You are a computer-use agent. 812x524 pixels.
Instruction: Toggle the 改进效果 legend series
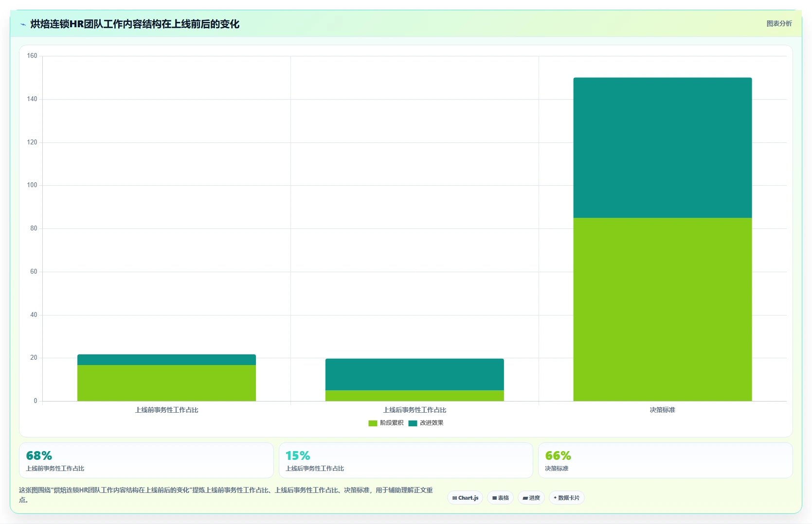click(426, 423)
